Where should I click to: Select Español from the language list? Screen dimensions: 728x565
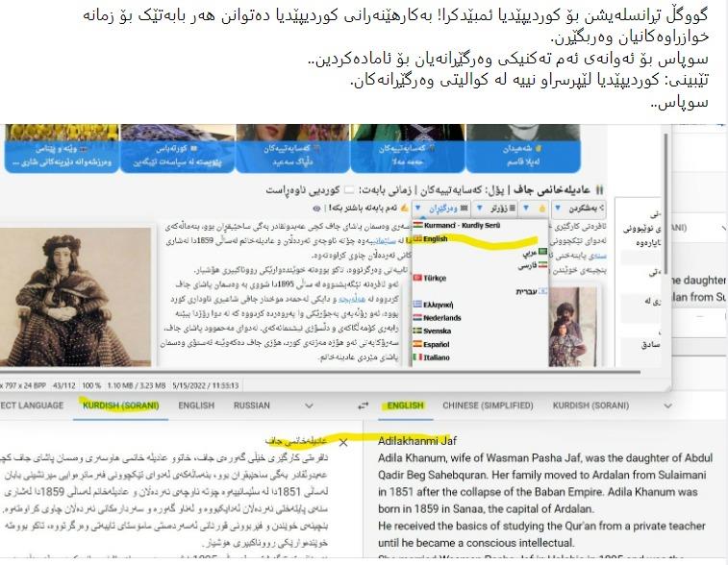pyautogui.click(x=436, y=343)
